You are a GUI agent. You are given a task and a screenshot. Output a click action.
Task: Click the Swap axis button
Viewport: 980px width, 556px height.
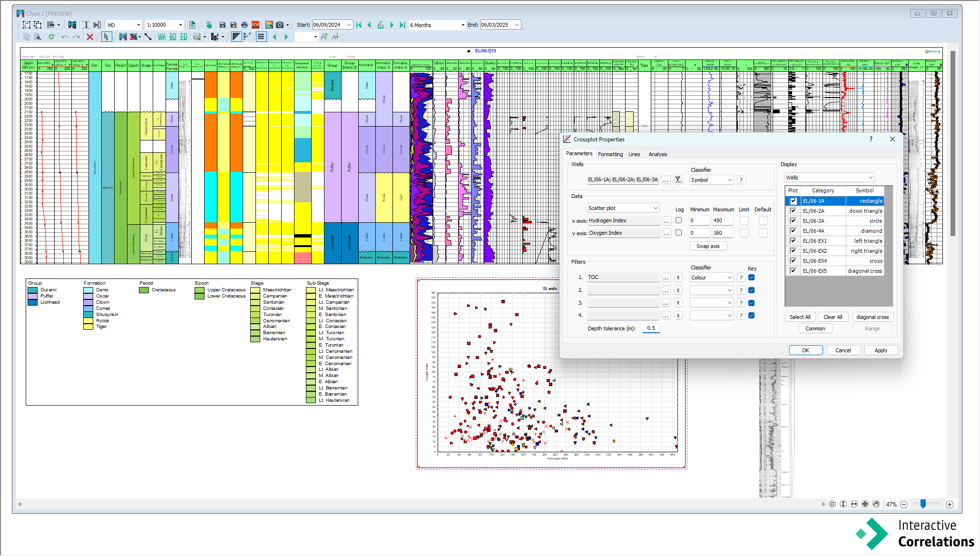pos(708,246)
